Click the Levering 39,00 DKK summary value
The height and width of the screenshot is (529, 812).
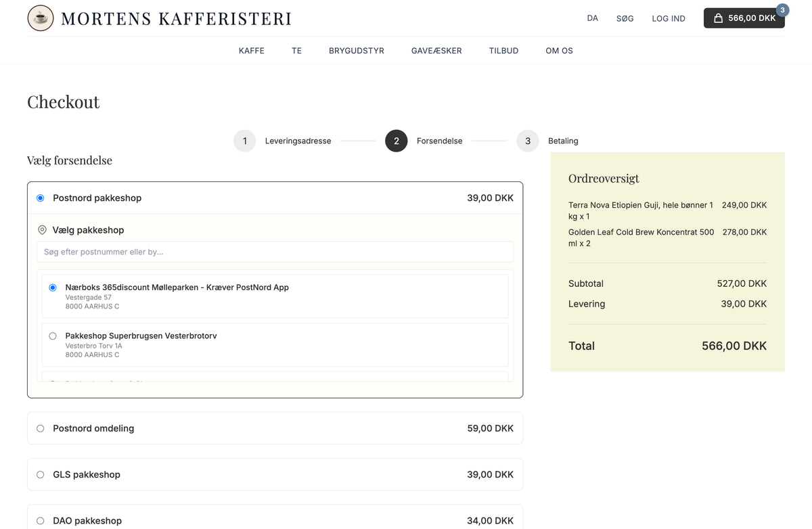(744, 304)
